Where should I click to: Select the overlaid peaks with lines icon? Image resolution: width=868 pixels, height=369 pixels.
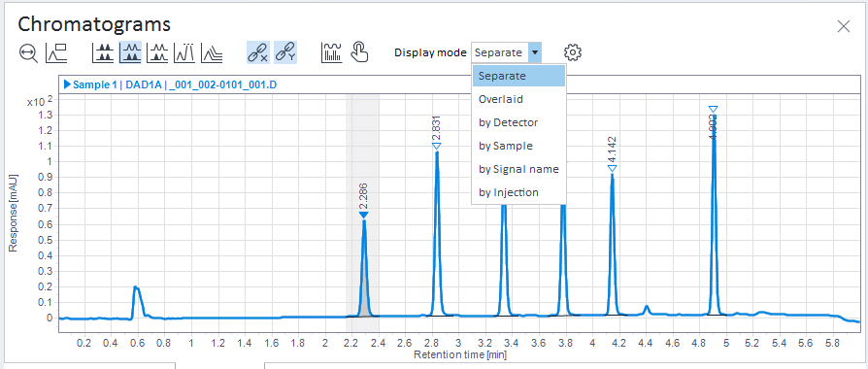184,53
